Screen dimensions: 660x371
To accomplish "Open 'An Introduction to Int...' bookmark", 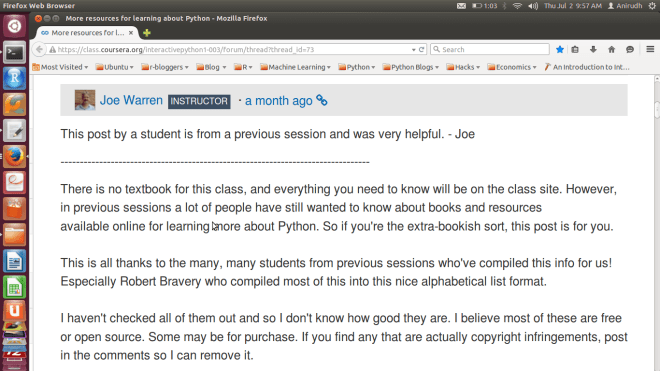I will click(587, 67).
